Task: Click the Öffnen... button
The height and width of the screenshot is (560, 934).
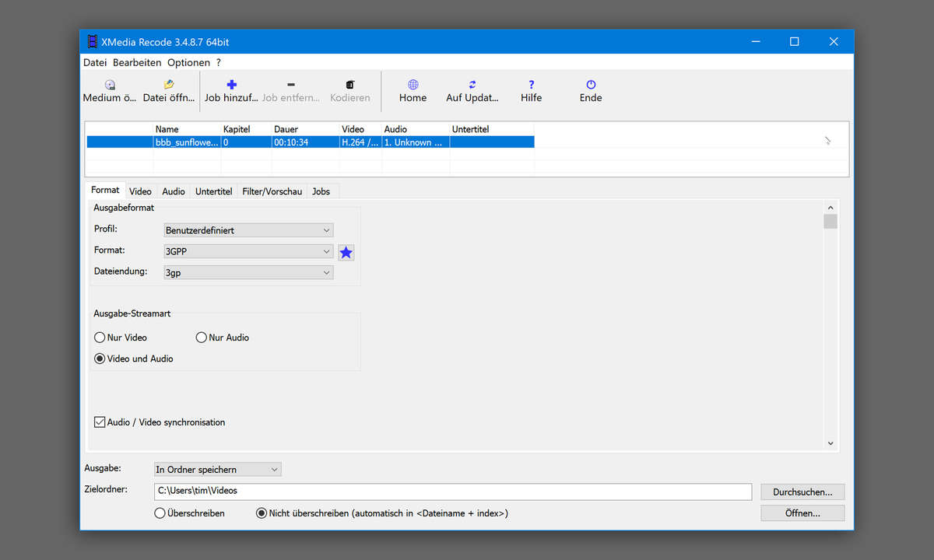Action: coord(802,513)
